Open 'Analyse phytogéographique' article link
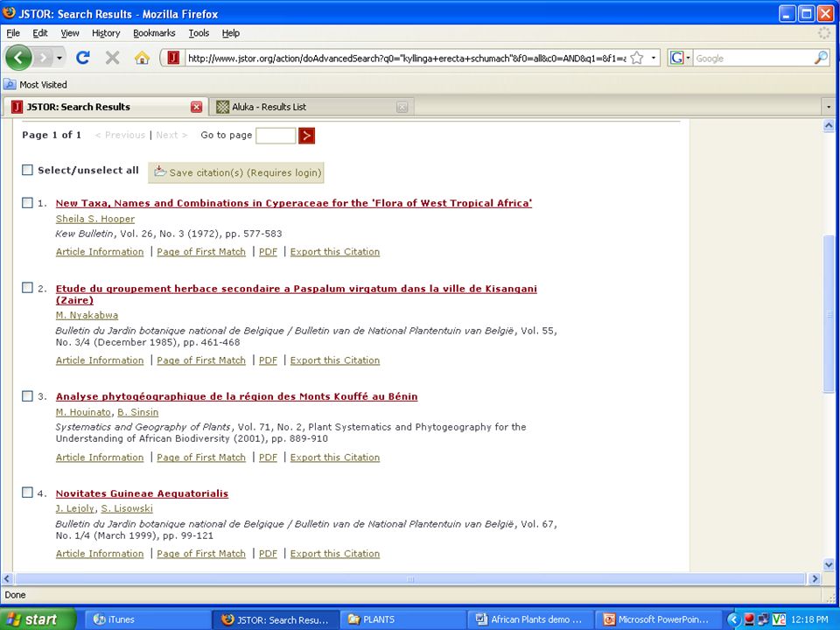Viewport: 840px width, 630px height. click(x=237, y=396)
